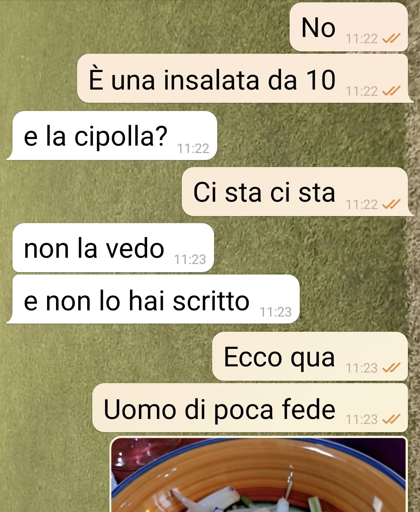Select the 'Ecco qua' outgoing bubble
Screen dimensions: 420x512
[x=310, y=356]
